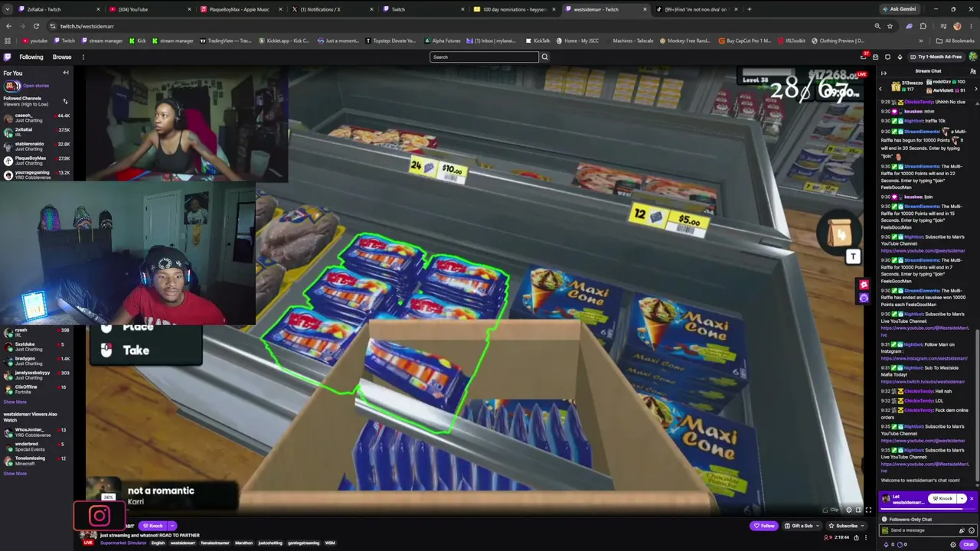Expand the Knock dropdown arrow in chat banner
The width and height of the screenshot is (980, 551).
click(x=962, y=499)
